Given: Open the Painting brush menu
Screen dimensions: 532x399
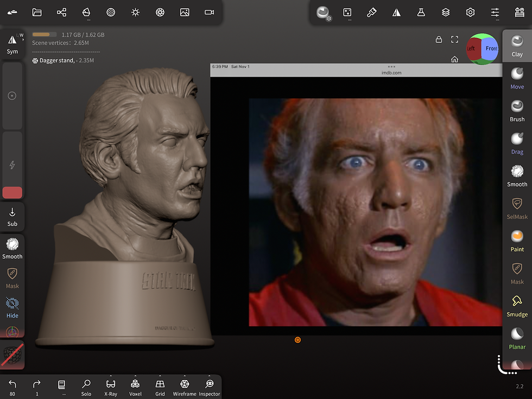Looking at the screenshot, I should coord(371,12).
